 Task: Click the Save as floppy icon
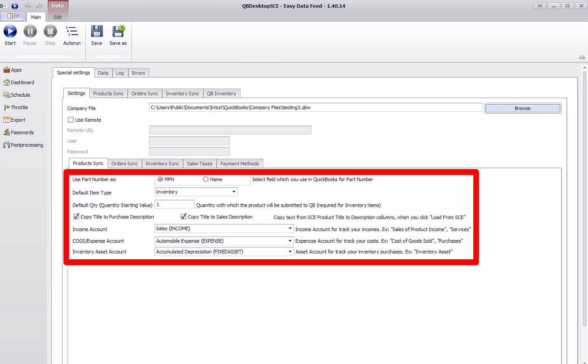(x=118, y=31)
